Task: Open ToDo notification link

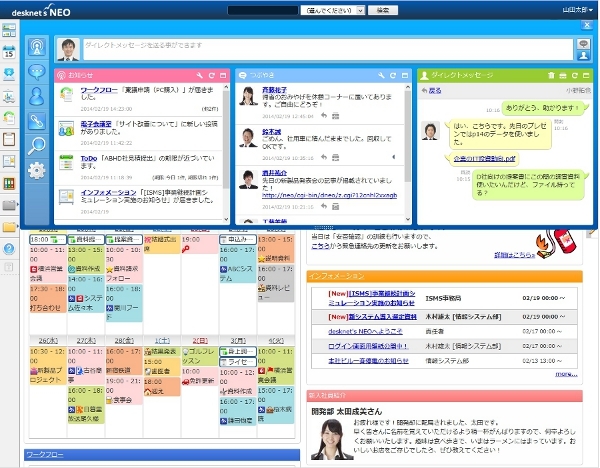Action: (x=89, y=158)
